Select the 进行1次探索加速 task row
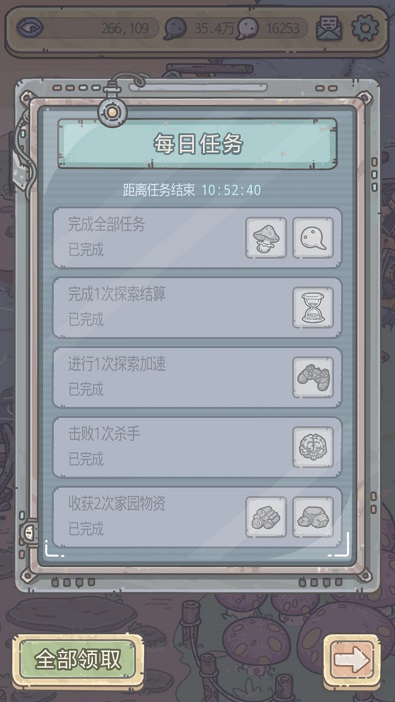 [197, 377]
